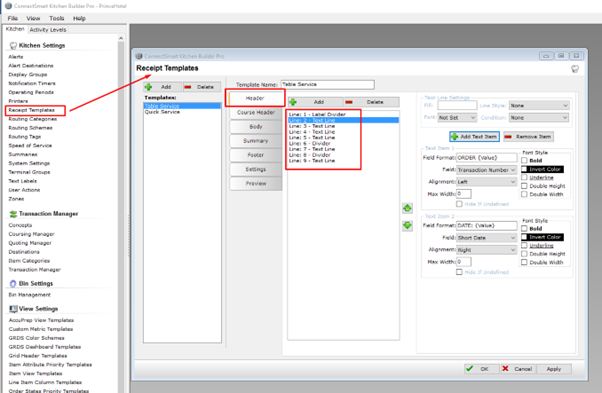Click the Template Name input field
This screenshot has height=393, width=602.
tap(327, 84)
